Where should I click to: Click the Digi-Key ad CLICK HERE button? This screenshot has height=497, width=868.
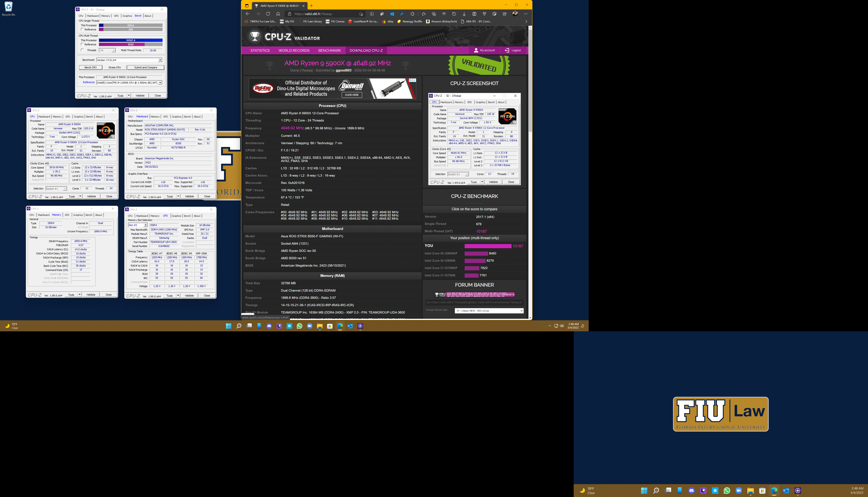pos(352,95)
